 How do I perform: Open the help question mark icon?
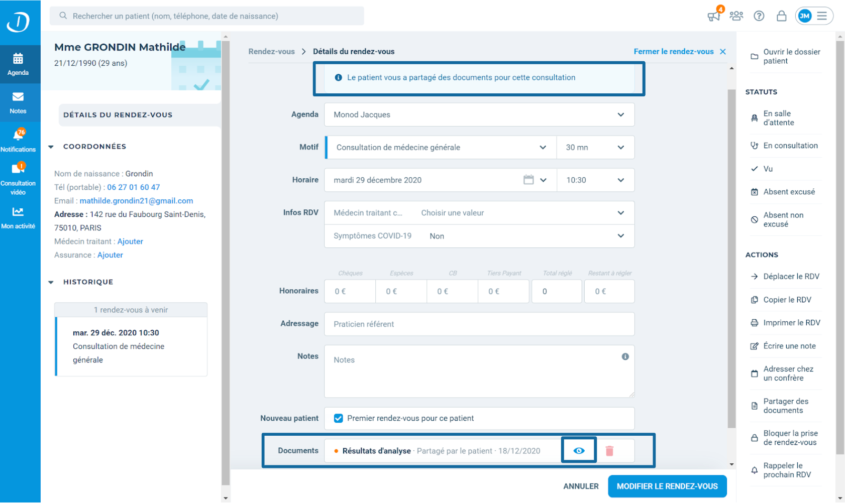[x=759, y=16]
